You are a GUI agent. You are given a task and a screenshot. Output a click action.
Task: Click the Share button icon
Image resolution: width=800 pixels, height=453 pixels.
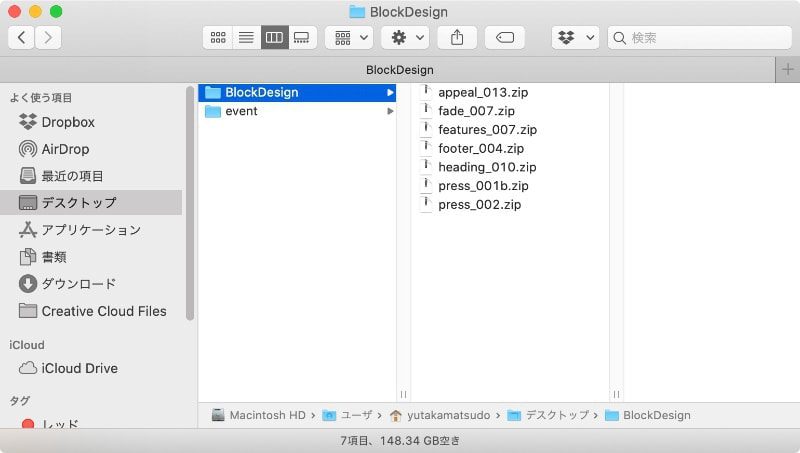point(457,38)
